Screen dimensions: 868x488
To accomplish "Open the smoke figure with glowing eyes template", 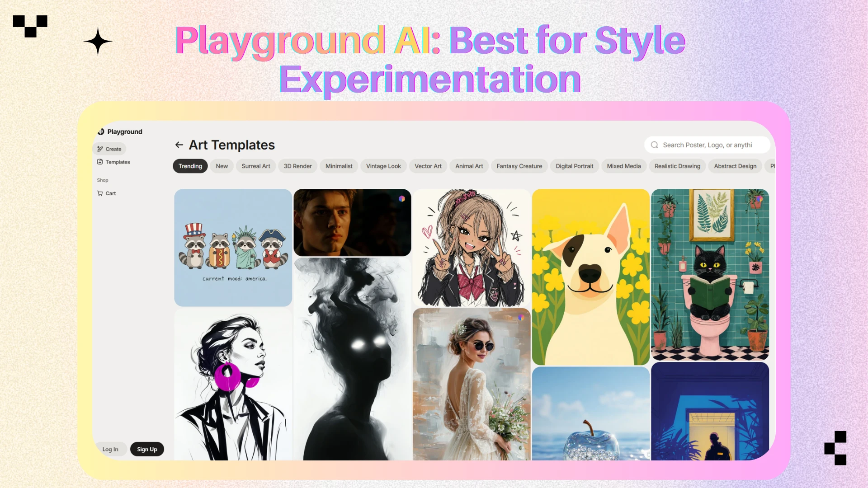I will point(352,359).
